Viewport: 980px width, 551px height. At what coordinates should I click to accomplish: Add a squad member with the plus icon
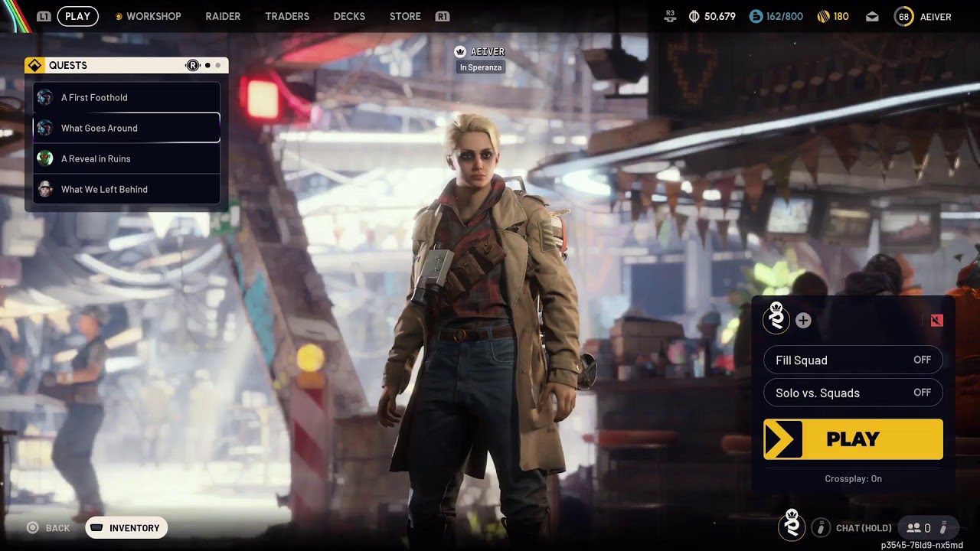click(803, 321)
